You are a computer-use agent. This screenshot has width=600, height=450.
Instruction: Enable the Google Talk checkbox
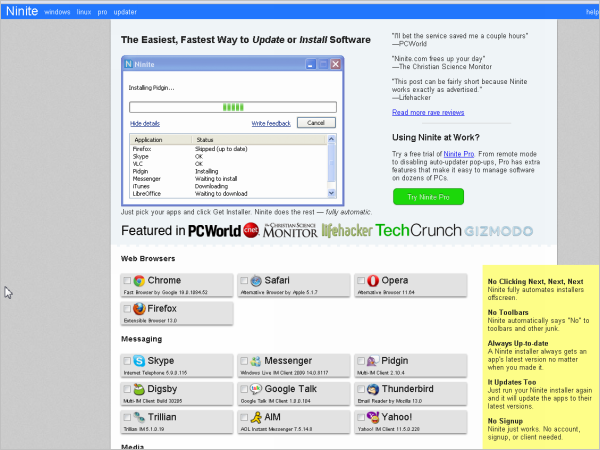[244, 389]
